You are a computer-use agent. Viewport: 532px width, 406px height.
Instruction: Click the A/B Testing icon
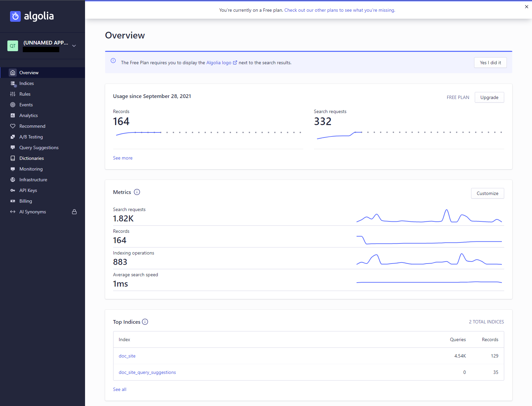click(x=13, y=137)
